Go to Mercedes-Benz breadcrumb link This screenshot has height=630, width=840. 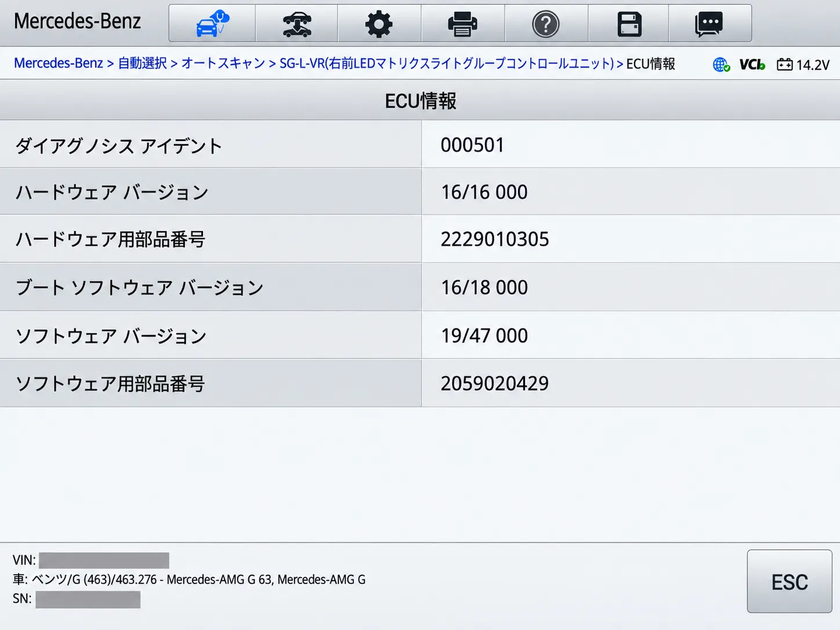[58, 63]
